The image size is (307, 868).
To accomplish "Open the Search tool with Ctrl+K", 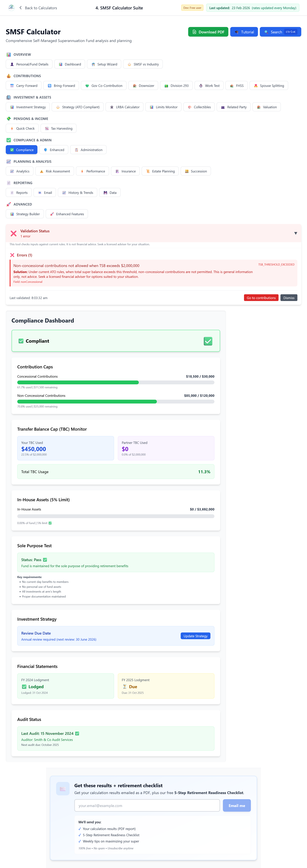I will pos(280,32).
